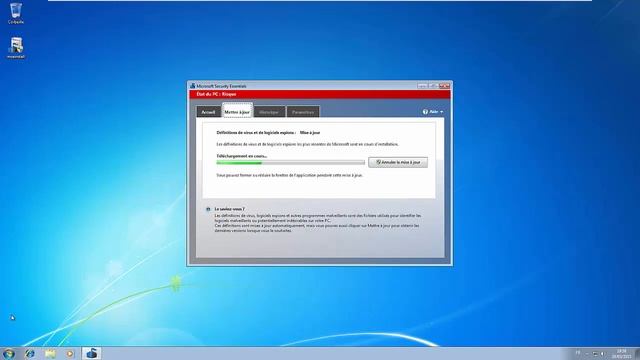This screenshot has width=640, height=360.
Task: Select the Mettre à jour tab
Action: (237, 111)
